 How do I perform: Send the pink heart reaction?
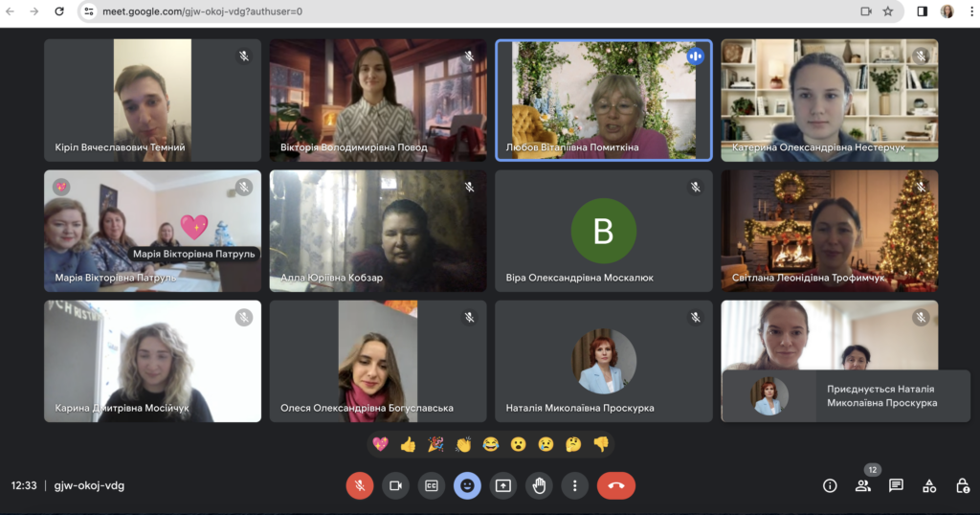click(381, 444)
